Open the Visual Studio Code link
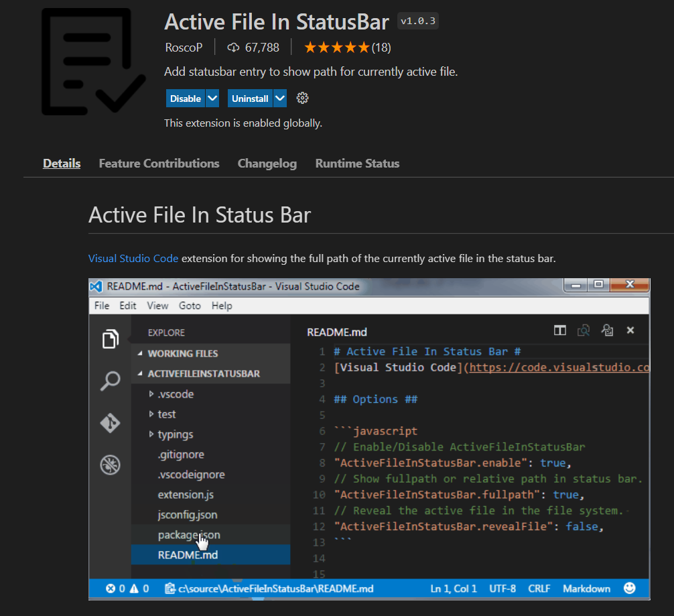Screen dimensions: 674x616 (x=133, y=259)
